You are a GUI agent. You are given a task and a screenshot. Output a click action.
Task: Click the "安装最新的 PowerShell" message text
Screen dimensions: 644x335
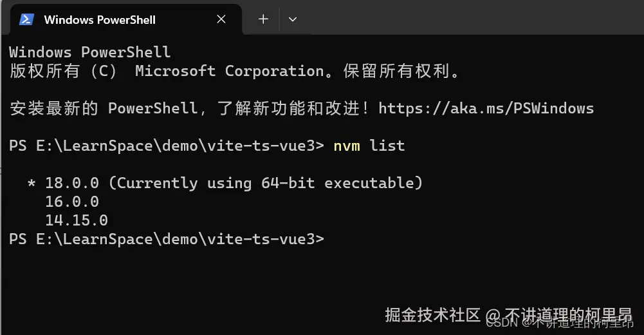coord(103,108)
